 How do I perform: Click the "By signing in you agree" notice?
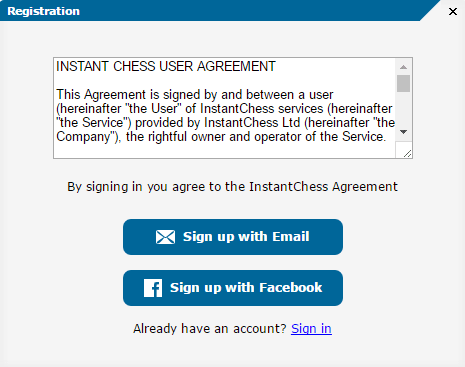click(232, 187)
